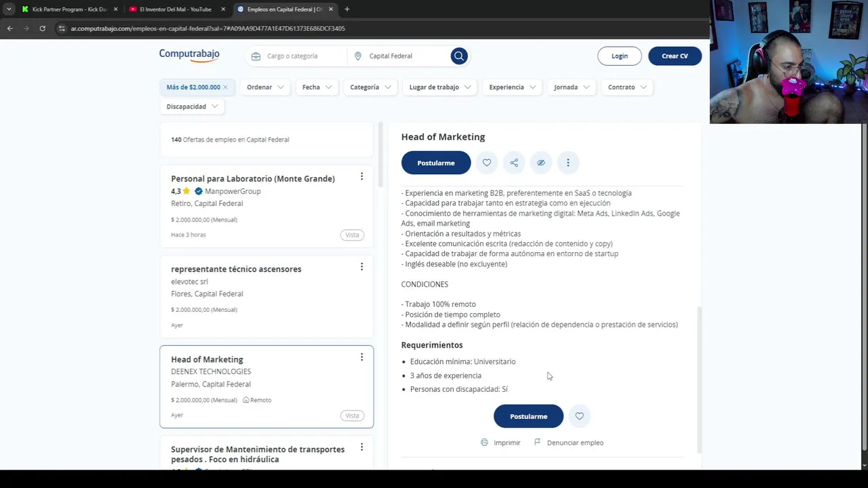The width and height of the screenshot is (868, 488).
Task: Click the Crear CV button
Action: (675, 56)
